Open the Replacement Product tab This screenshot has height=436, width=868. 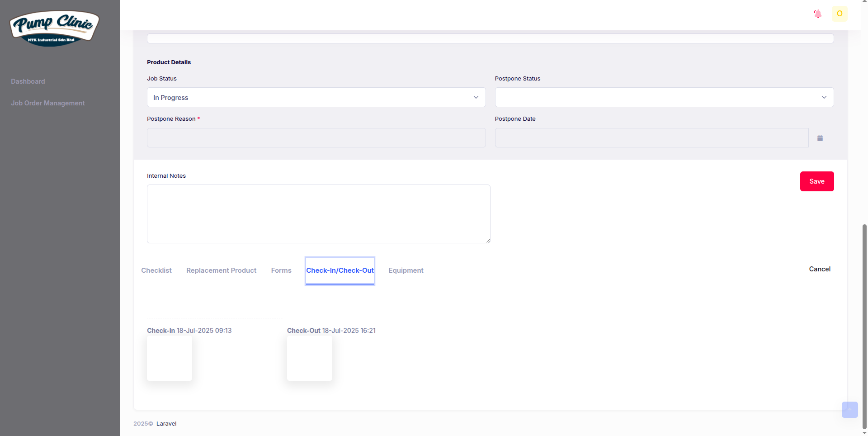221,270
